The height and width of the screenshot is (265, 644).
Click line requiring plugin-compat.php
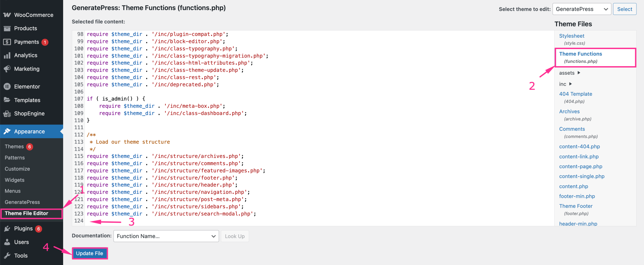[157, 34]
